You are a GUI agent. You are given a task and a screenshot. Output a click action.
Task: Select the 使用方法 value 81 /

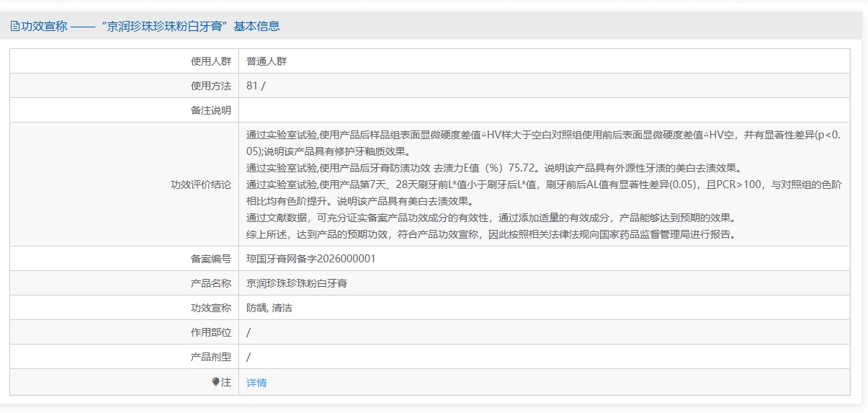(x=256, y=86)
